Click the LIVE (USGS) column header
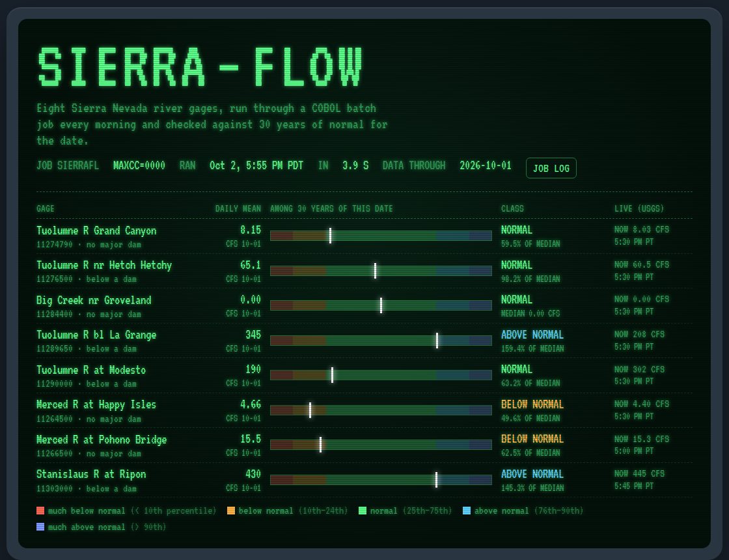729x560 pixels. [639, 209]
